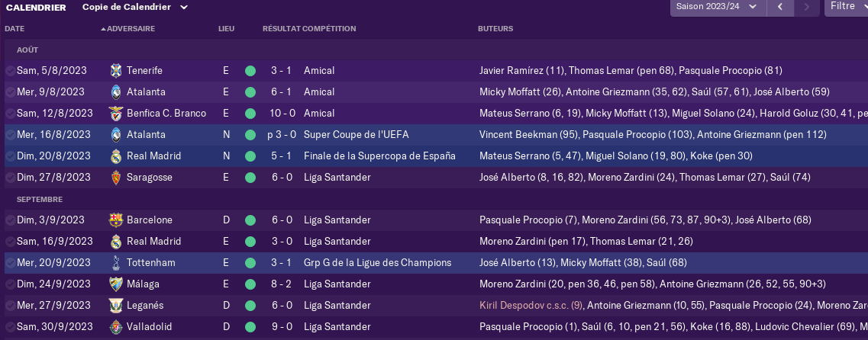
Task: Toggle the check circle for 3/9/2023 match
Action: (10, 220)
